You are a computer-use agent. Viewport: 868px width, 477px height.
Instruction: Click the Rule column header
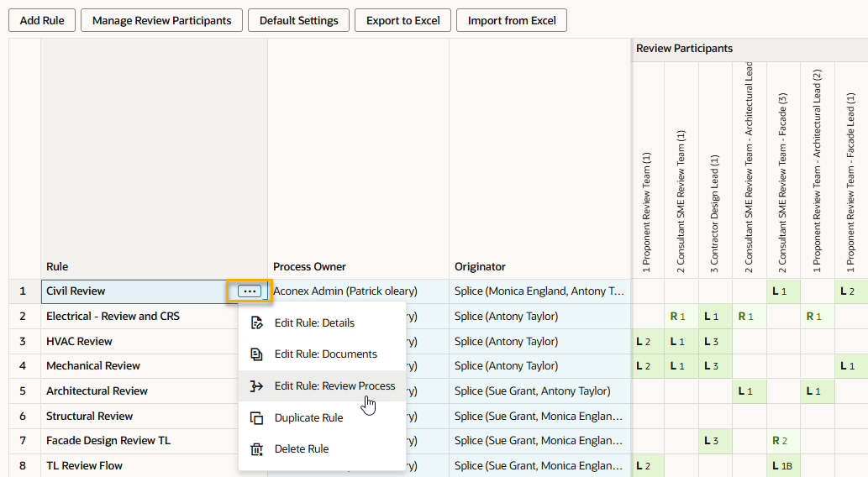57,267
